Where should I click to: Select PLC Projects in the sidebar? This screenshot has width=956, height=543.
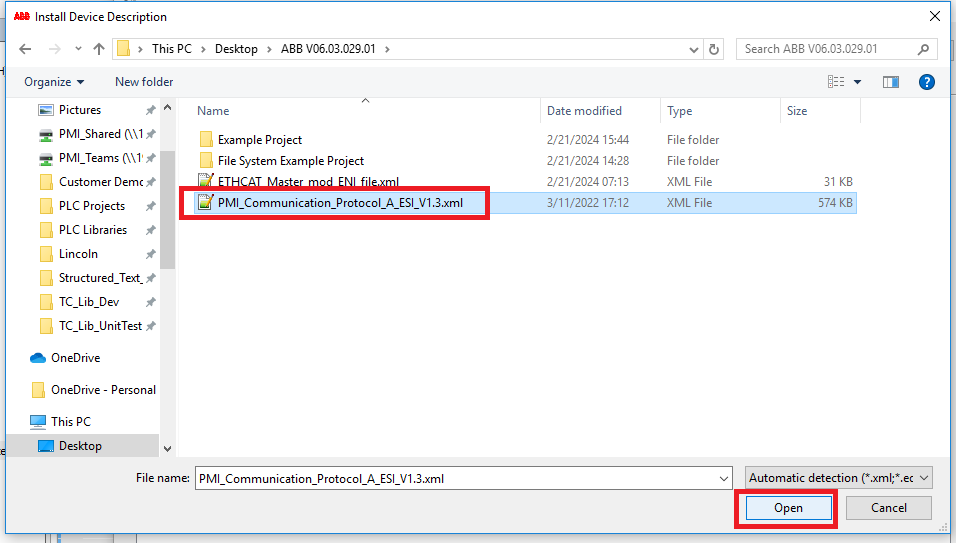[92, 206]
